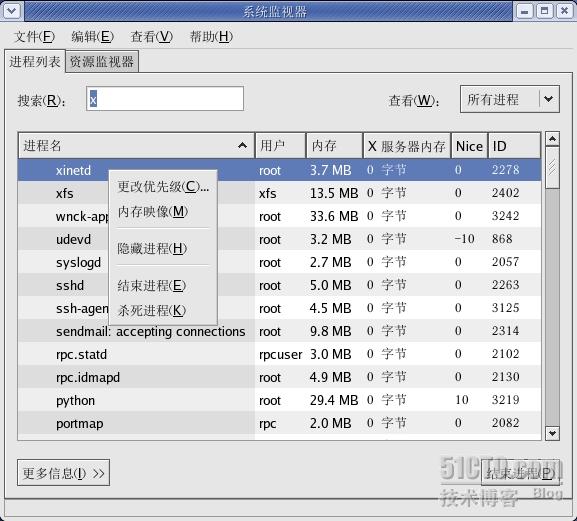The width and height of the screenshot is (577, 521).
Task: Click the scrollbar up arrow
Action: 552,139
